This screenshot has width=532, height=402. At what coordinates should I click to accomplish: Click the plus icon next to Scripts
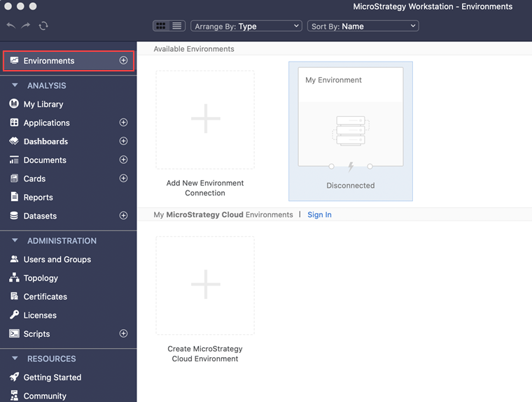[123, 334]
